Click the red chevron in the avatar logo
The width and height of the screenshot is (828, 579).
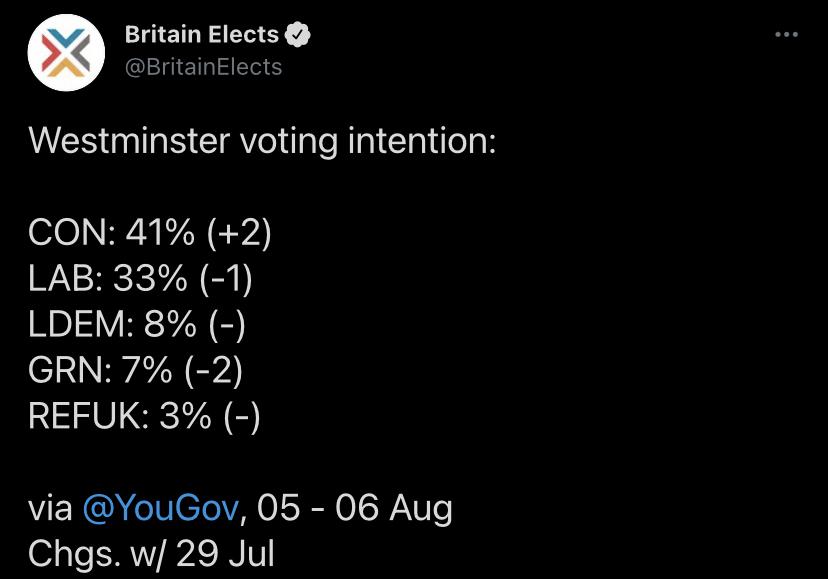pos(50,53)
